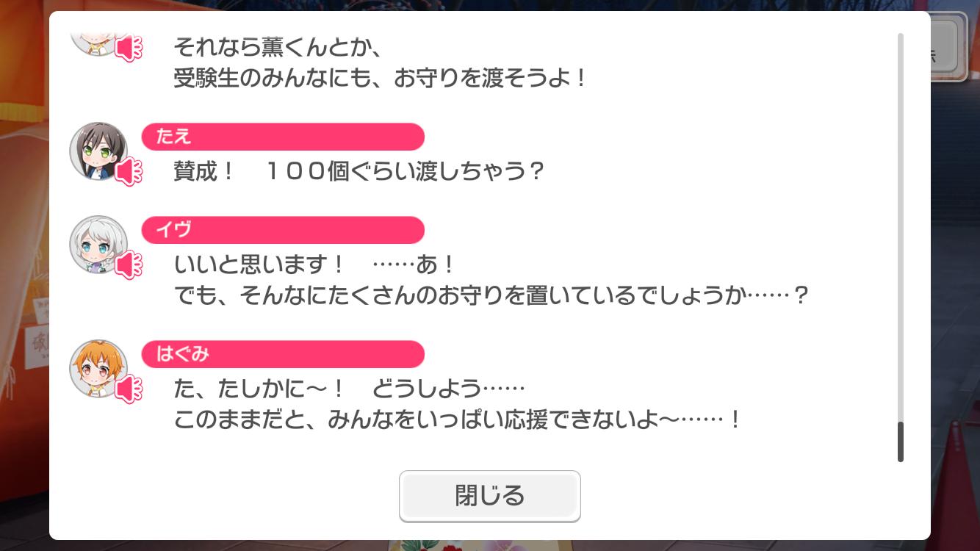980x551 pixels.
Task: Click the line いいと思います！ ……あ！
Action: [x=316, y=264]
